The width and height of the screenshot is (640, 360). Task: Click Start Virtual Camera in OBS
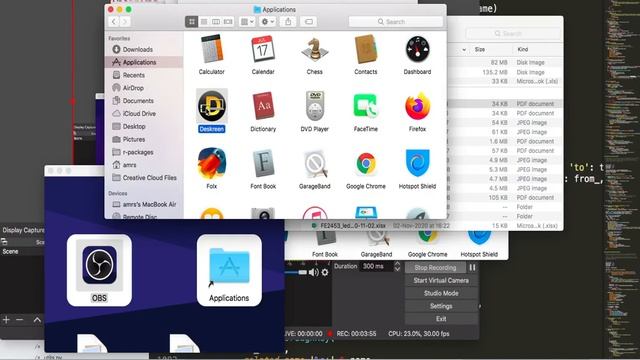point(441,280)
